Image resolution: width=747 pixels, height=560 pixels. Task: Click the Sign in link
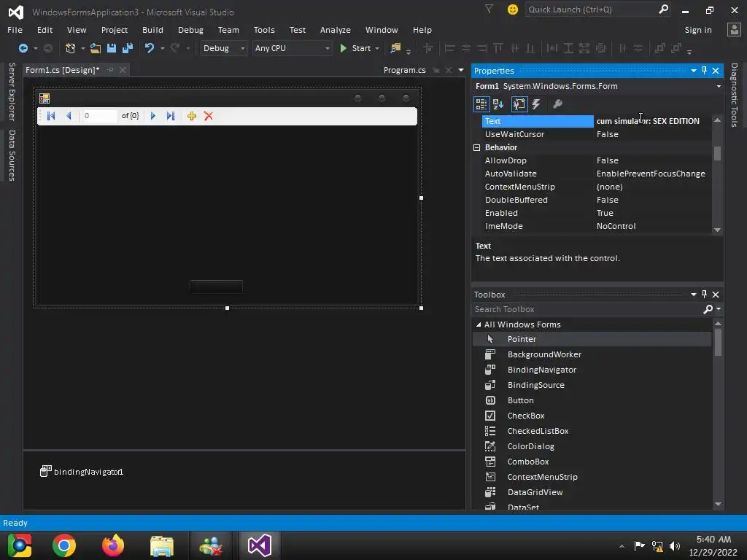point(698,29)
